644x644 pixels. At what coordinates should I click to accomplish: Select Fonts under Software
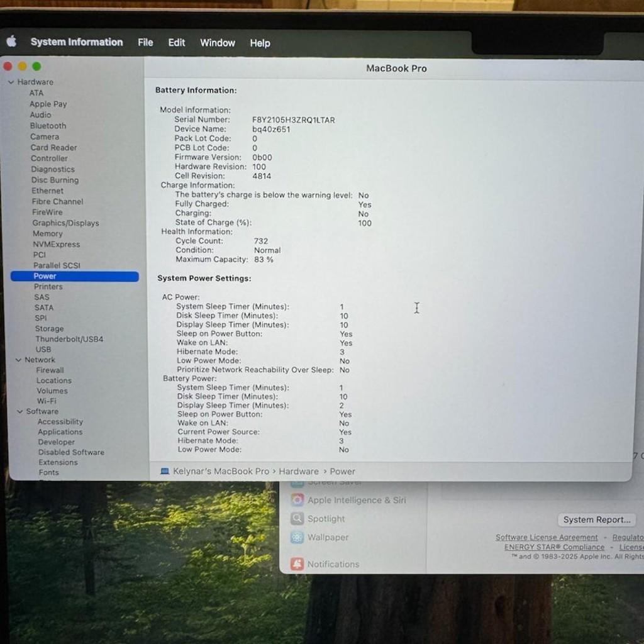49,472
